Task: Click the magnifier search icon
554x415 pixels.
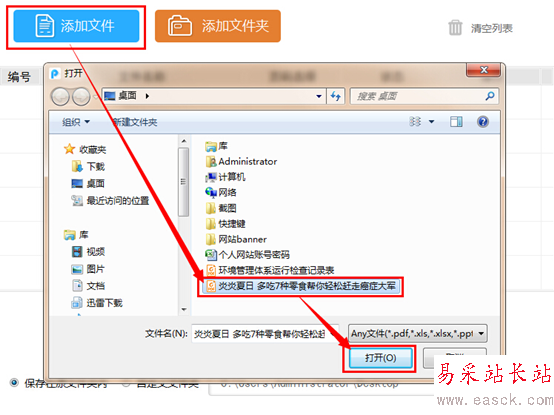Action: pos(490,96)
